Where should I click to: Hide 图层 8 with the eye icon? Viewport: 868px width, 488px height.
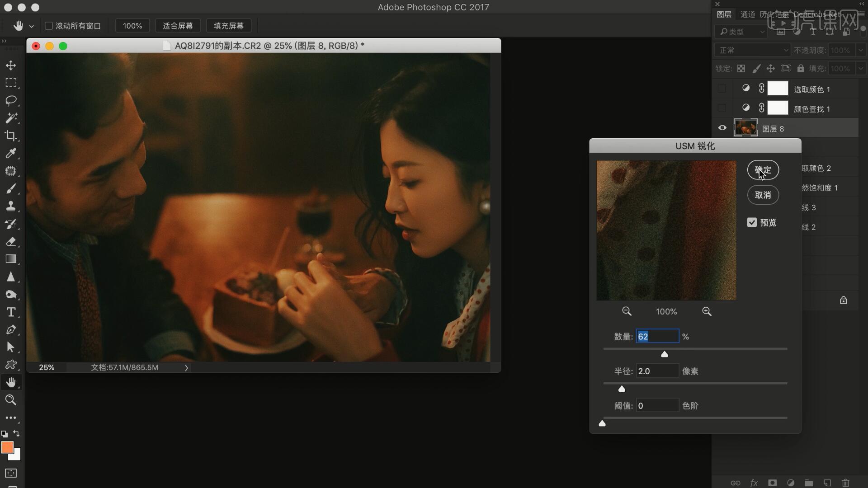[x=722, y=128]
